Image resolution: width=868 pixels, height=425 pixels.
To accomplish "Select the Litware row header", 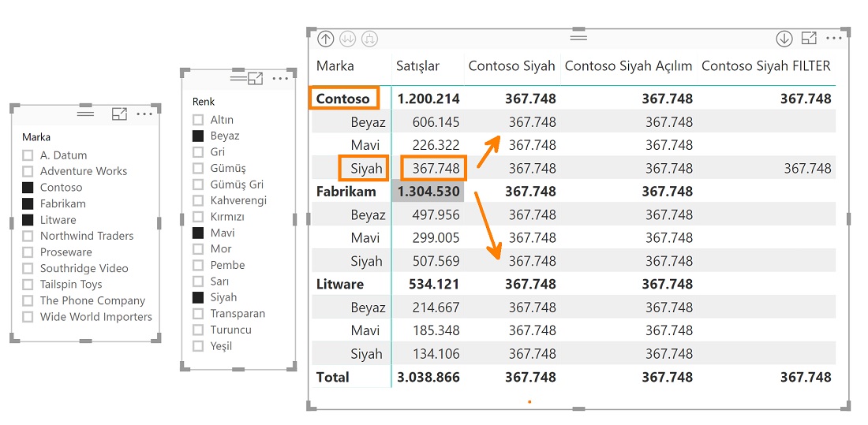I will [340, 285].
